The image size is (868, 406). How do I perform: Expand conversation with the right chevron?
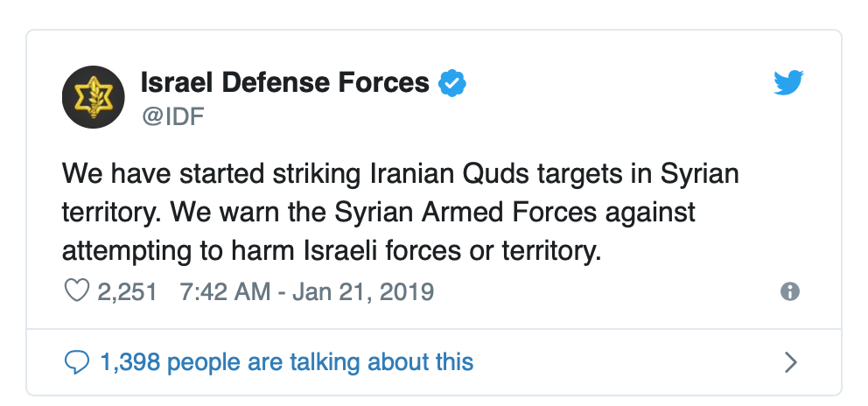pos(789,361)
